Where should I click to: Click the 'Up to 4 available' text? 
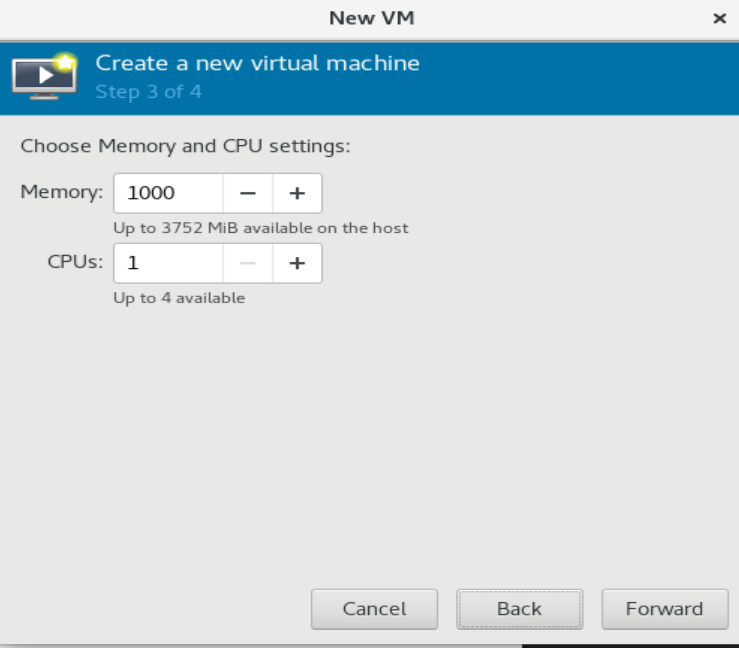(179, 298)
